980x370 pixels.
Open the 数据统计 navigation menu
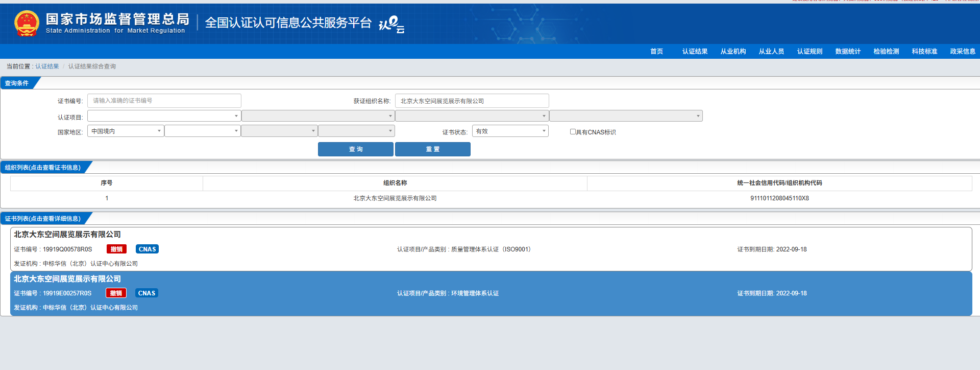pyautogui.click(x=848, y=51)
